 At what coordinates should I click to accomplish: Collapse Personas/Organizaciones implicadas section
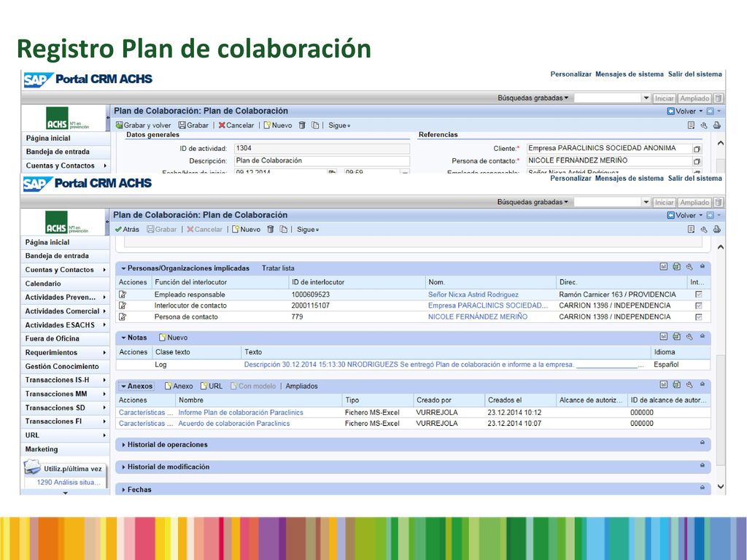pos(123,268)
